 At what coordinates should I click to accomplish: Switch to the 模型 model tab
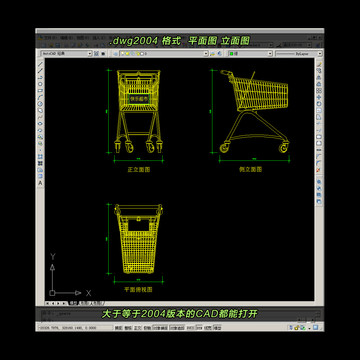tap(72, 303)
